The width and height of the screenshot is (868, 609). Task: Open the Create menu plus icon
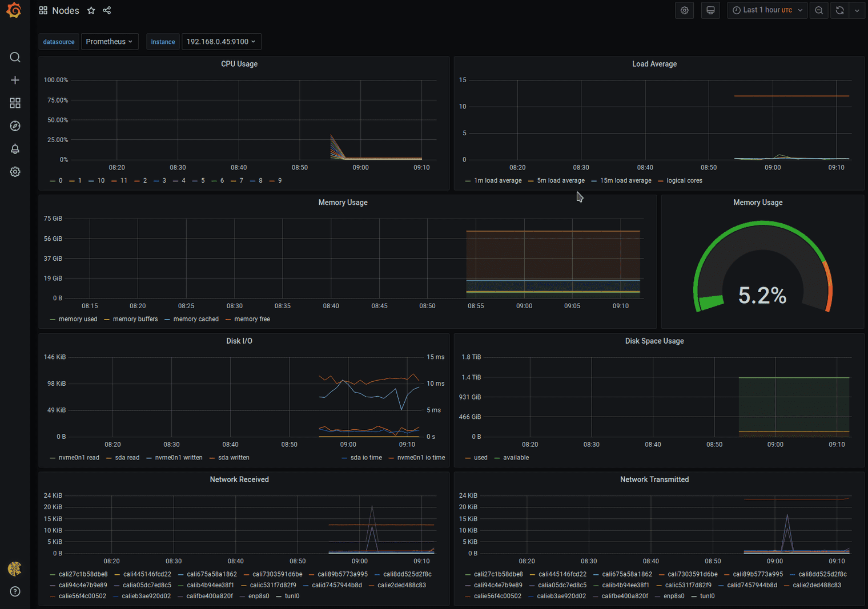pos(15,80)
